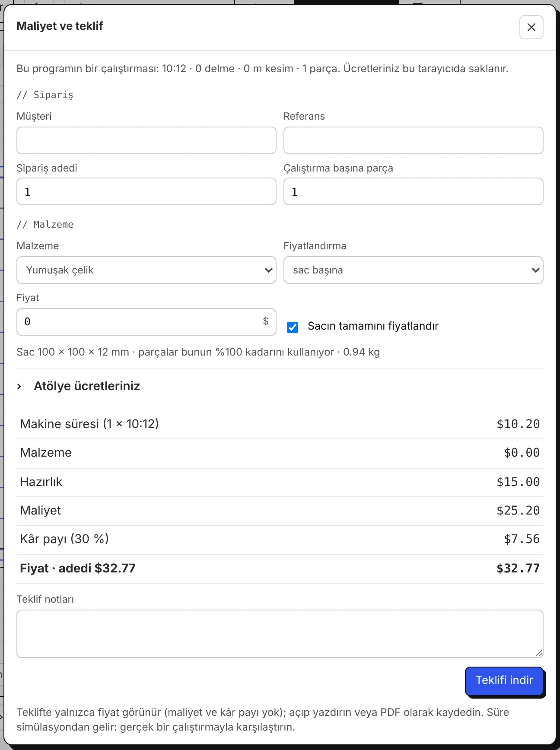The image size is (560, 750).
Task: Click the "Makine süresi (1 × 10:12)" label
Action: coord(89,424)
